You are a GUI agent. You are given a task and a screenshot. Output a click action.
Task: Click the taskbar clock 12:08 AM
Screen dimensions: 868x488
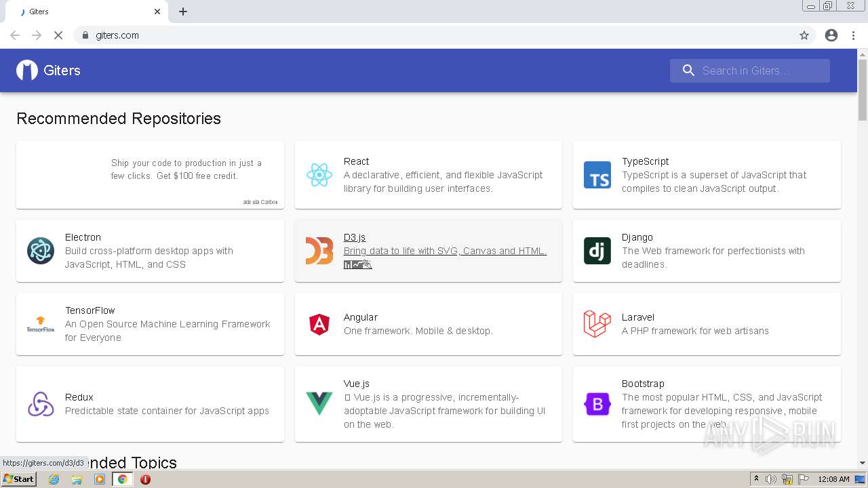point(834,479)
